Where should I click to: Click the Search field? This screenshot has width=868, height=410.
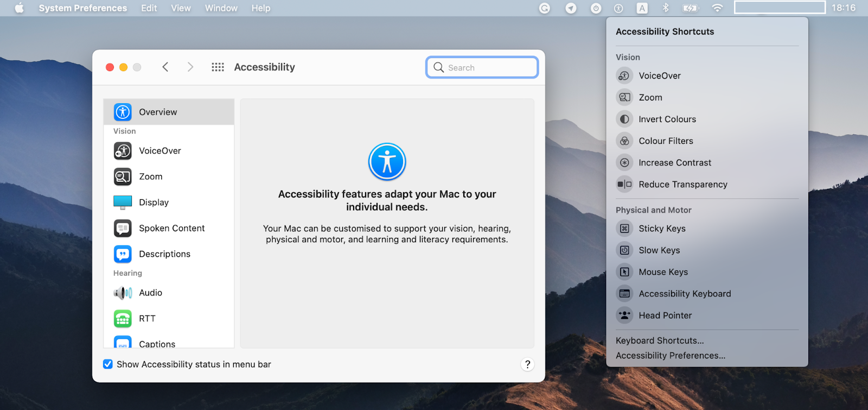[482, 67]
